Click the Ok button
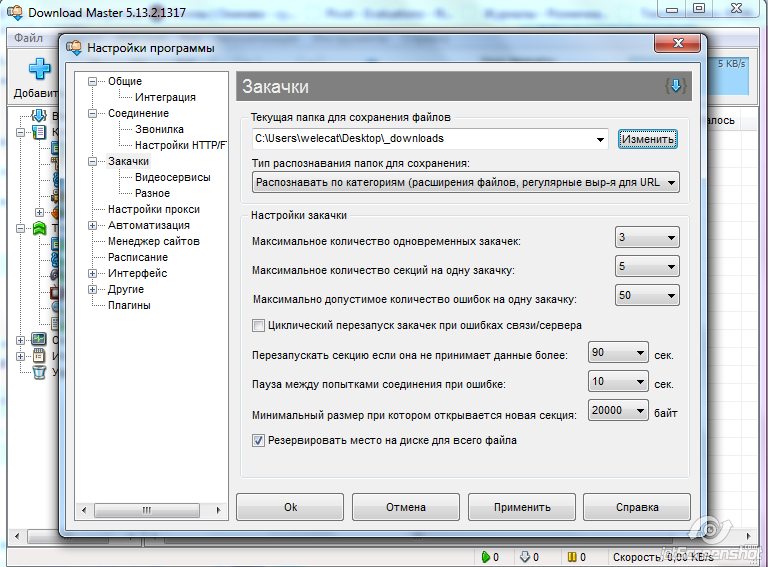Image resolution: width=768 pixels, height=567 pixels. 290,507
